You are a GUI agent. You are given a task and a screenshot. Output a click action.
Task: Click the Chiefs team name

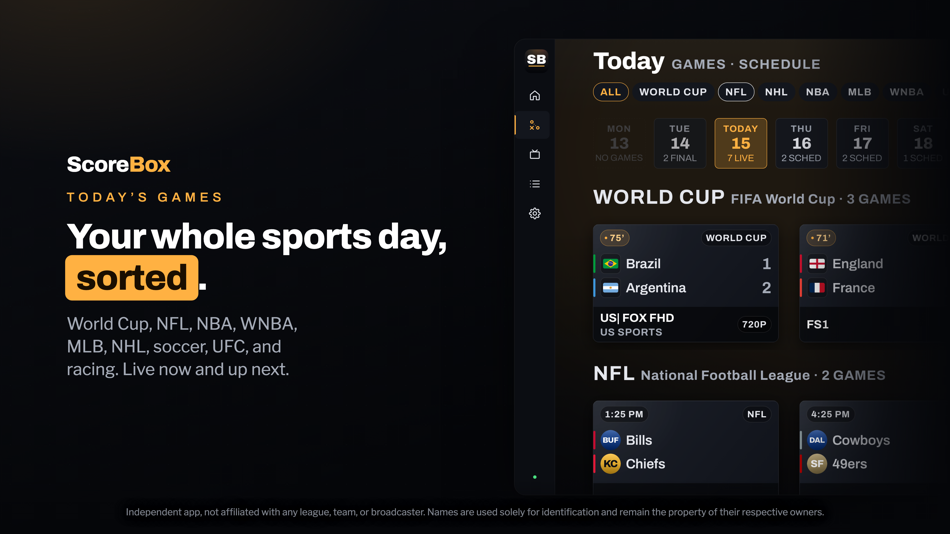click(645, 464)
